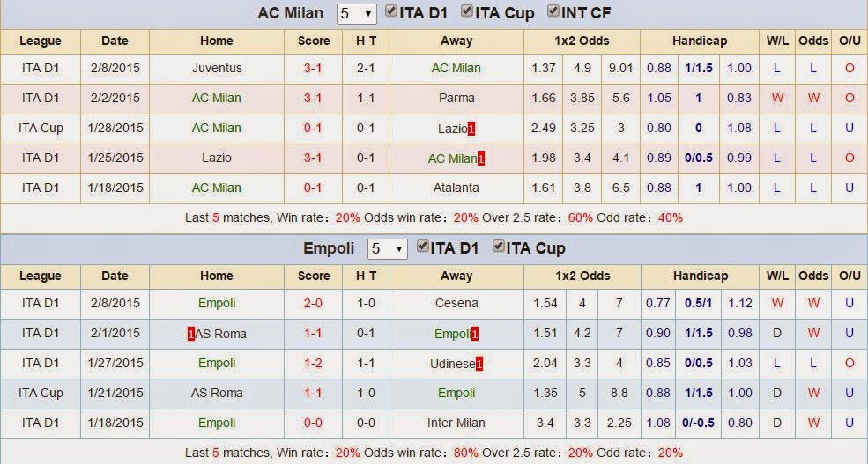Image resolution: width=868 pixels, height=464 pixels.
Task: Toggle INT CF checkbox
Action: pyautogui.click(x=553, y=11)
